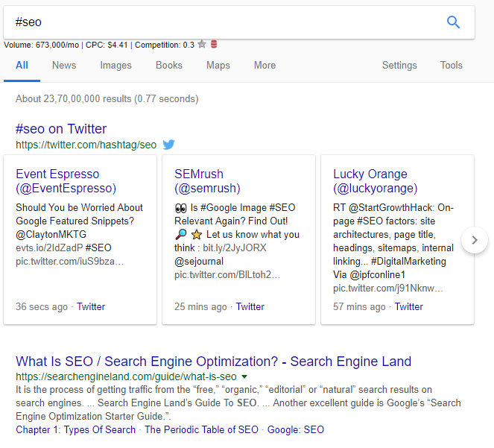Click into the search box containing #seo
Image resolution: width=494 pixels, height=448 pixels.
[x=224, y=22]
